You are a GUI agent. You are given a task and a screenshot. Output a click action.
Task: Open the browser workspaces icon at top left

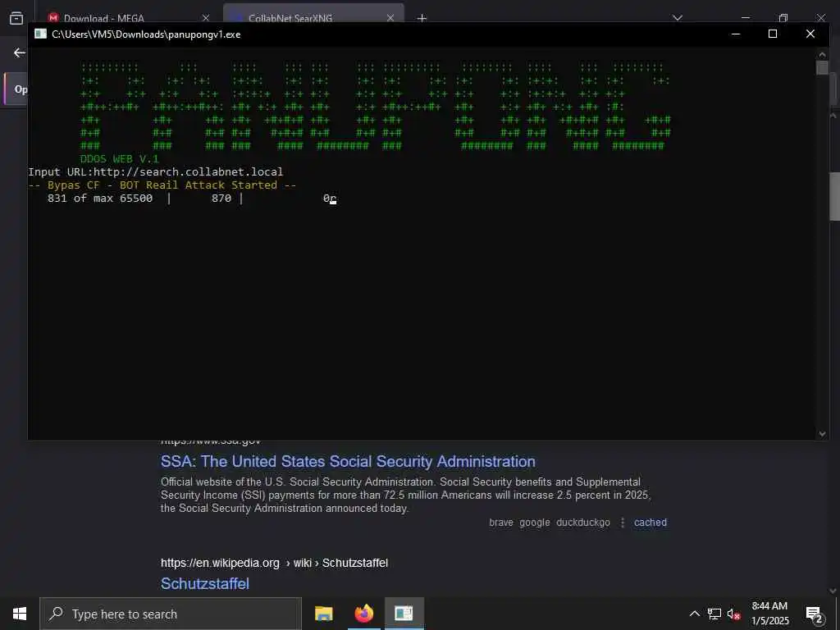(16, 18)
